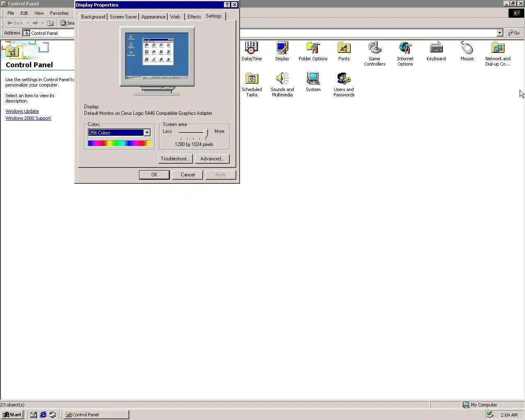Open the Windows 2000 Support link
Image resolution: width=525 pixels, height=420 pixels.
(28, 118)
